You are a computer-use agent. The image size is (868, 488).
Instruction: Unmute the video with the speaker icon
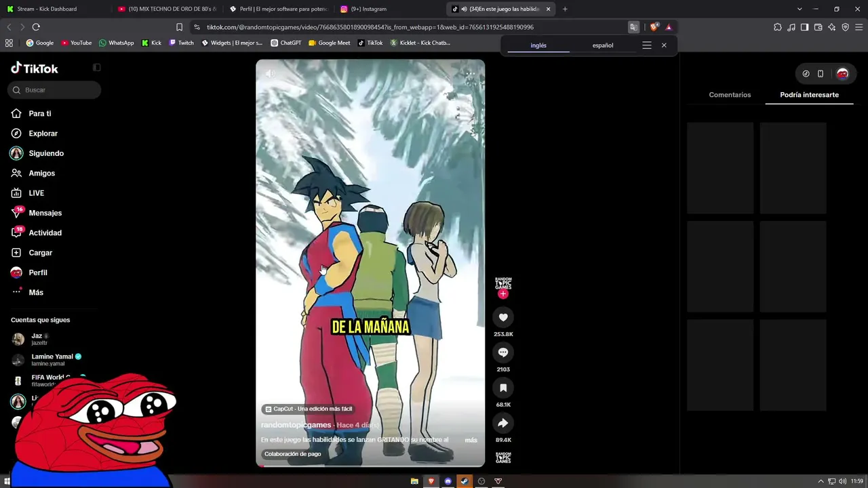tap(270, 73)
